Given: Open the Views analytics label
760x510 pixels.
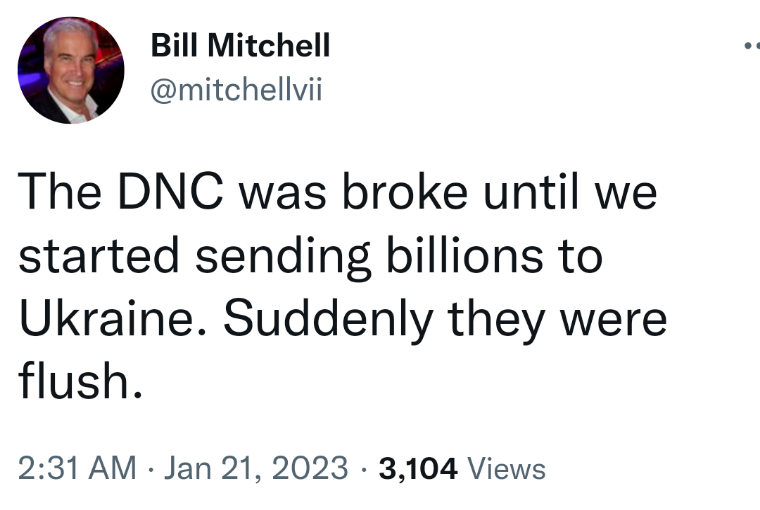Looking at the screenshot, I should (x=507, y=469).
